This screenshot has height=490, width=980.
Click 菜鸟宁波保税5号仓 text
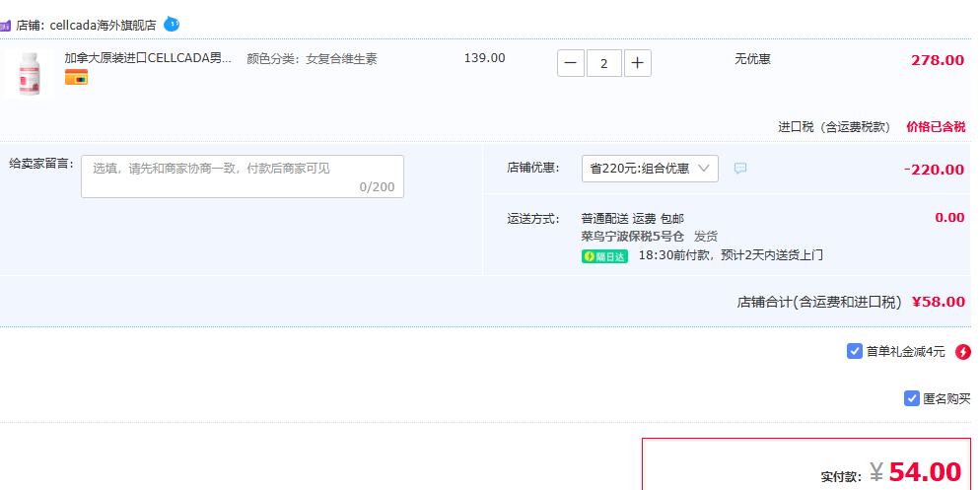point(633,237)
